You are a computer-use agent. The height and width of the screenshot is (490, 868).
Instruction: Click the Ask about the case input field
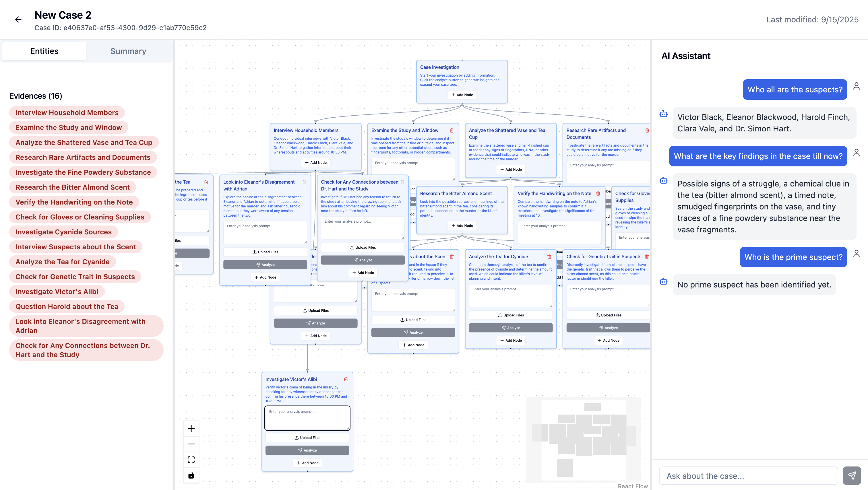[748, 476]
